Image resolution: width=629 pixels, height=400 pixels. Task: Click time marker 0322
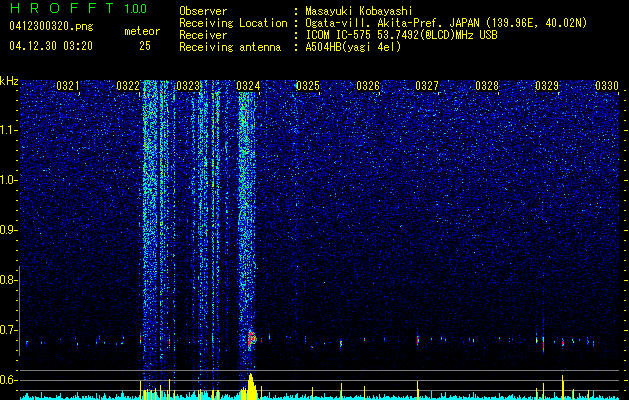pos(128,85)
